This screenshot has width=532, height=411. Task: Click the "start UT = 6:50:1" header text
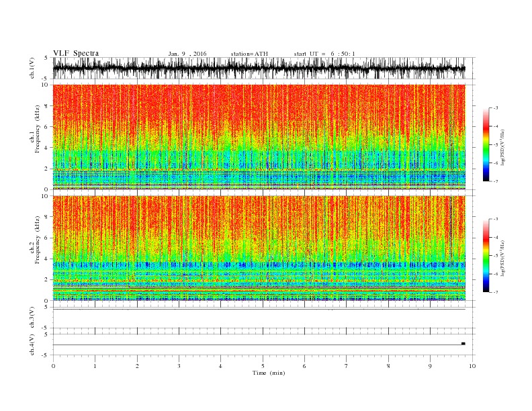point(324,54)
